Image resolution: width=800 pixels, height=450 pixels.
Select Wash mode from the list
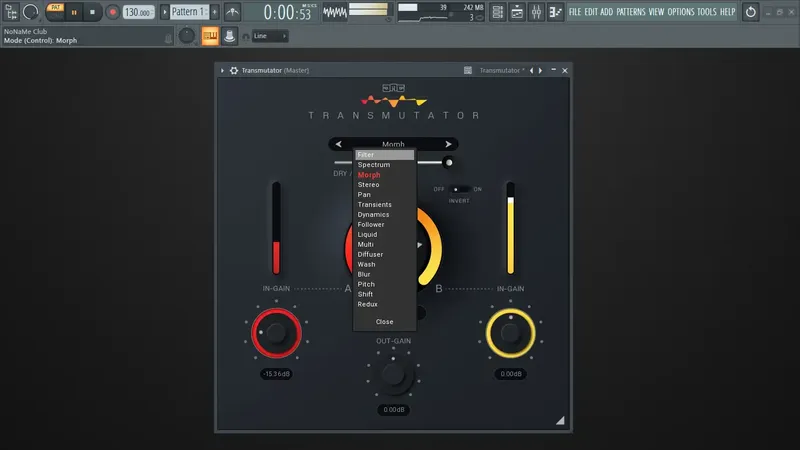tap(385, 264)
